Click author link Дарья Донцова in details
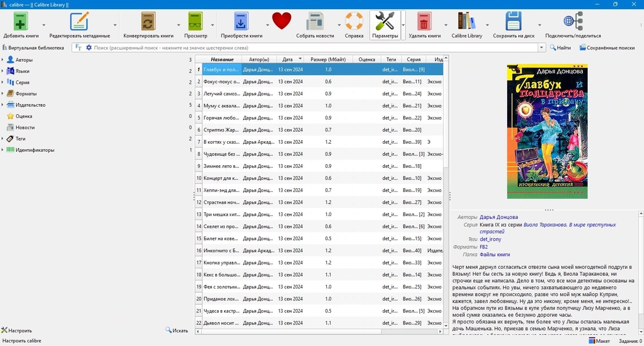This screenshot has height=346, width=644. click(x=499, y=217)
